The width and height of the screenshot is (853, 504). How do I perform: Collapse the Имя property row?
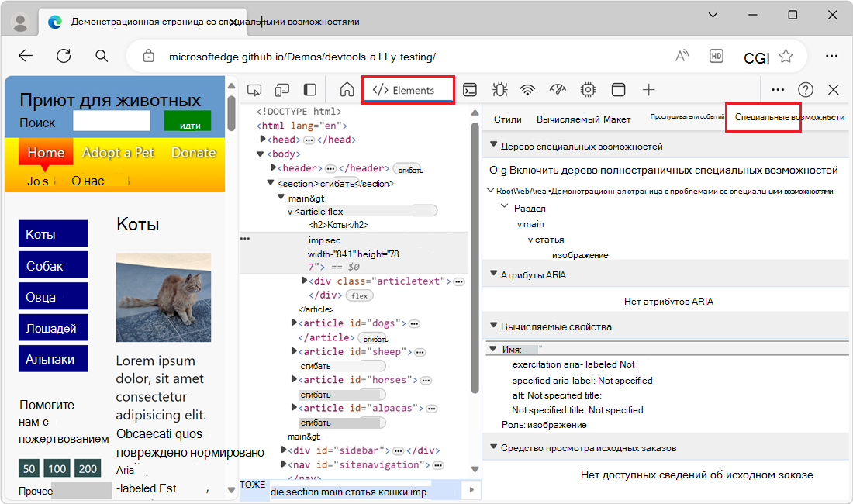click(493, 349)
